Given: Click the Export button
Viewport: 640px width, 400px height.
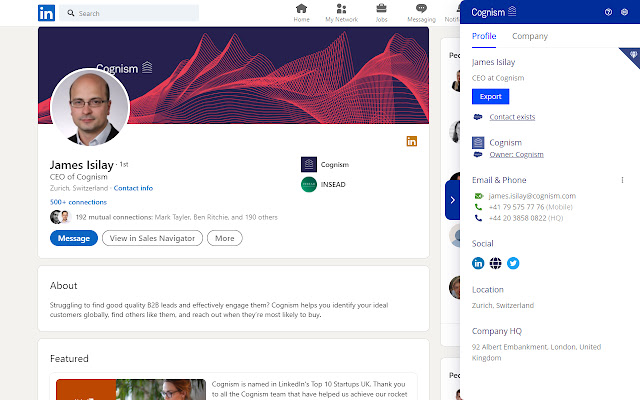Looking at the screenshot, I should click(490, 96).
